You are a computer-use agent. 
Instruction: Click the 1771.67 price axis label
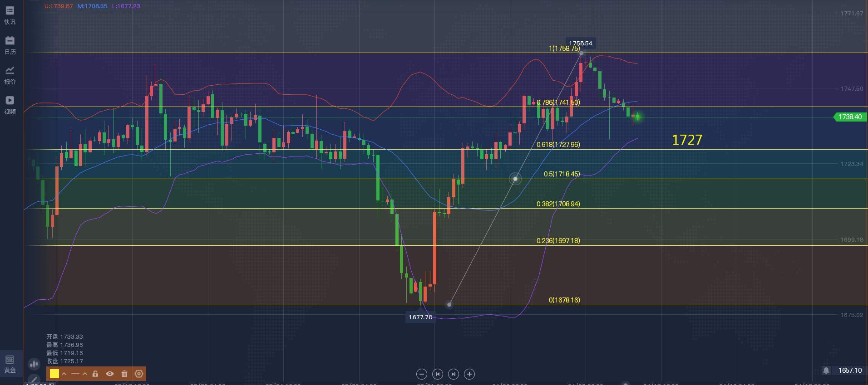(x=852, y=14)
